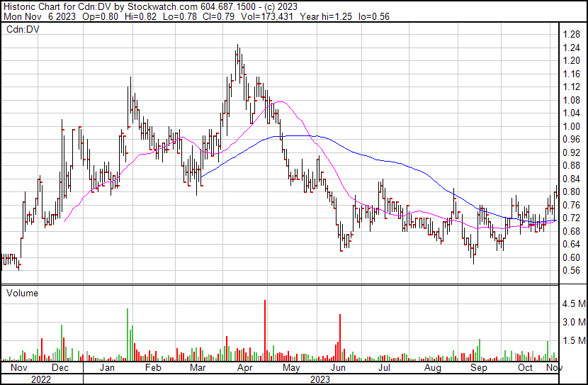Click the phone number 604.687.1500

228,6
